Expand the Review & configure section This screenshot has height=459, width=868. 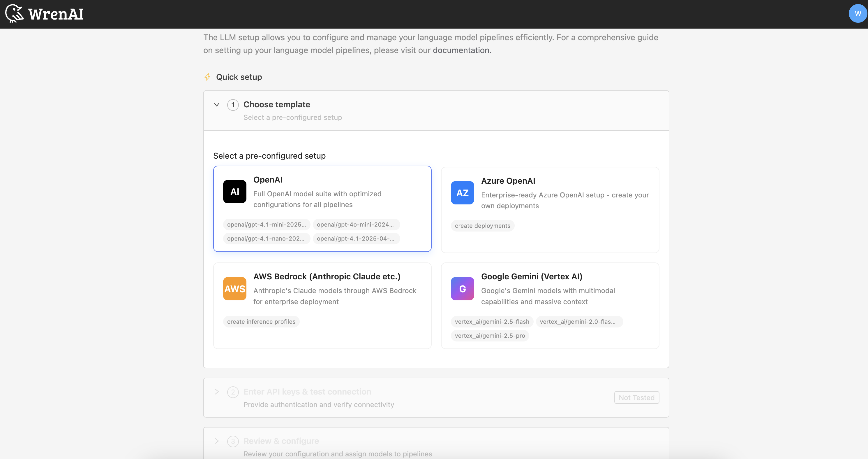[x=217, y=441]
